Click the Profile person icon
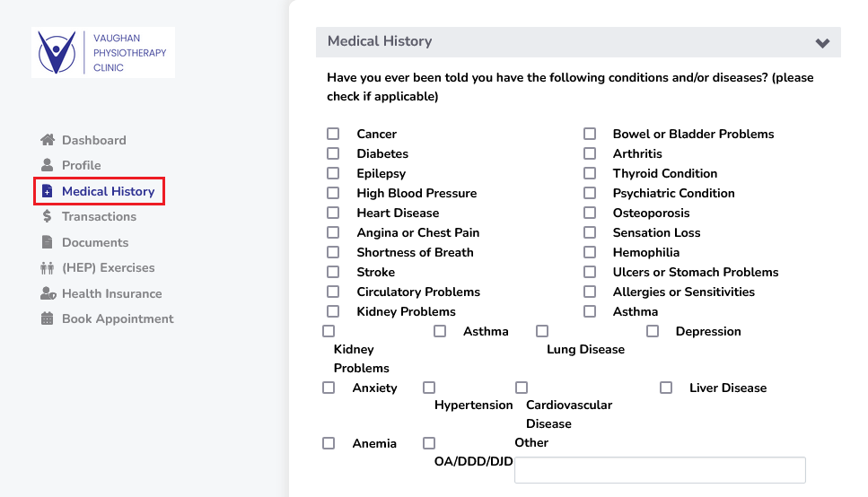This screenshot has height=497, width=868. [x=48, y=165]
